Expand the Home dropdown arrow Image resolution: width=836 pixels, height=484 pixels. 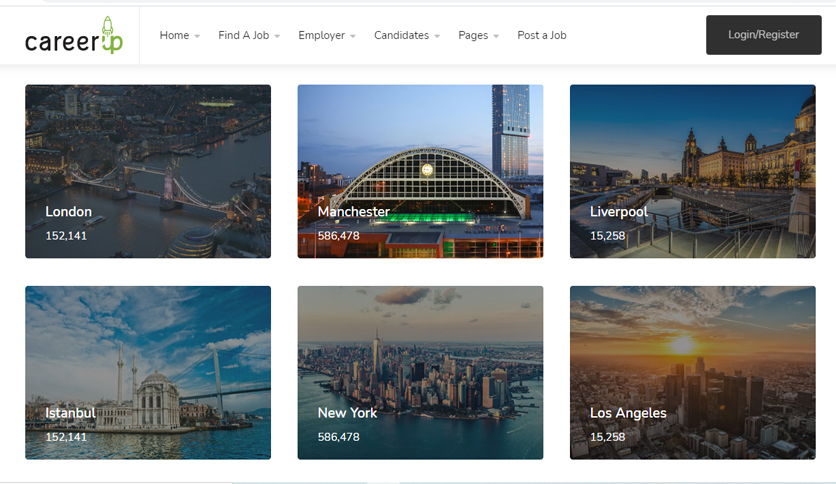tap(197, 36)
